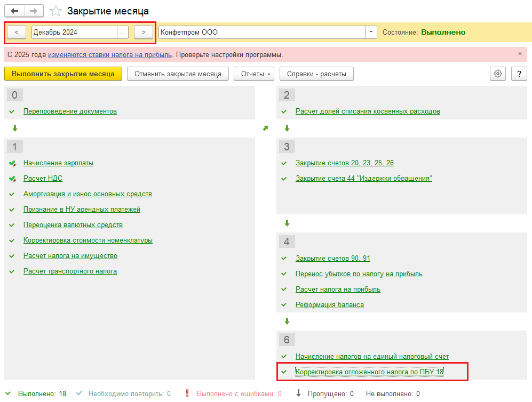Screen dimensions: 532x402
Task: Open Расчет транспортного налога operation
Action: [70, 271]
